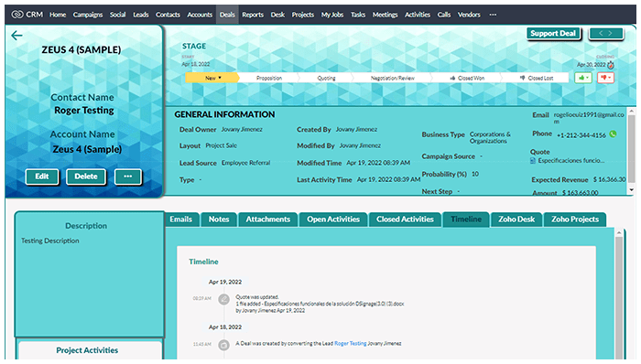Open the My Jobs module
This screenshot has width=641, height=364.
click(x=331, y=15)
